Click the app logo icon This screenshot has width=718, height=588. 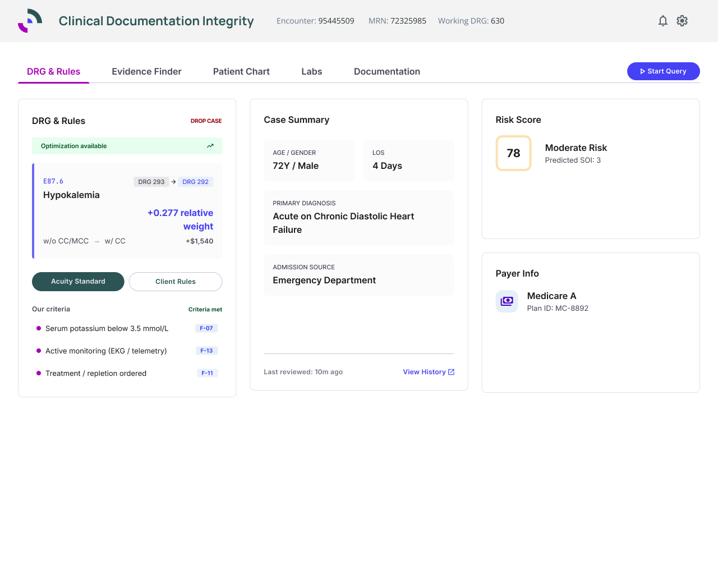pos(30,21)
